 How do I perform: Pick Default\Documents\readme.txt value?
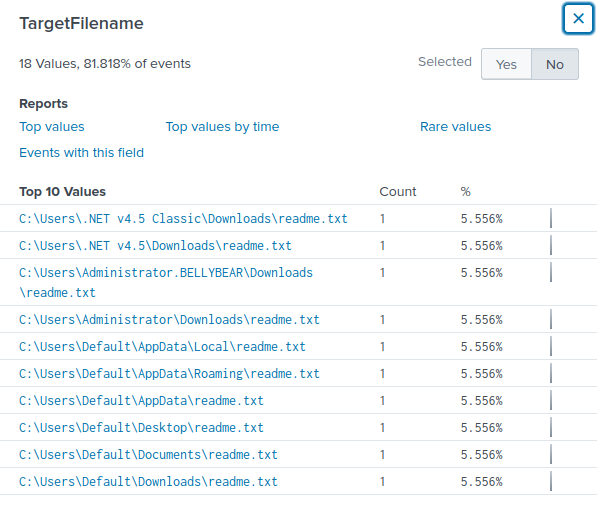tap(148, 455)
